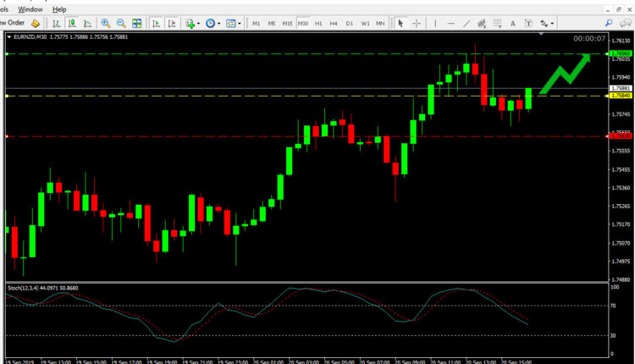This screenshot has height=364, width=635.
Task: Open the search magnifier icon
Action: click(609, 23)
